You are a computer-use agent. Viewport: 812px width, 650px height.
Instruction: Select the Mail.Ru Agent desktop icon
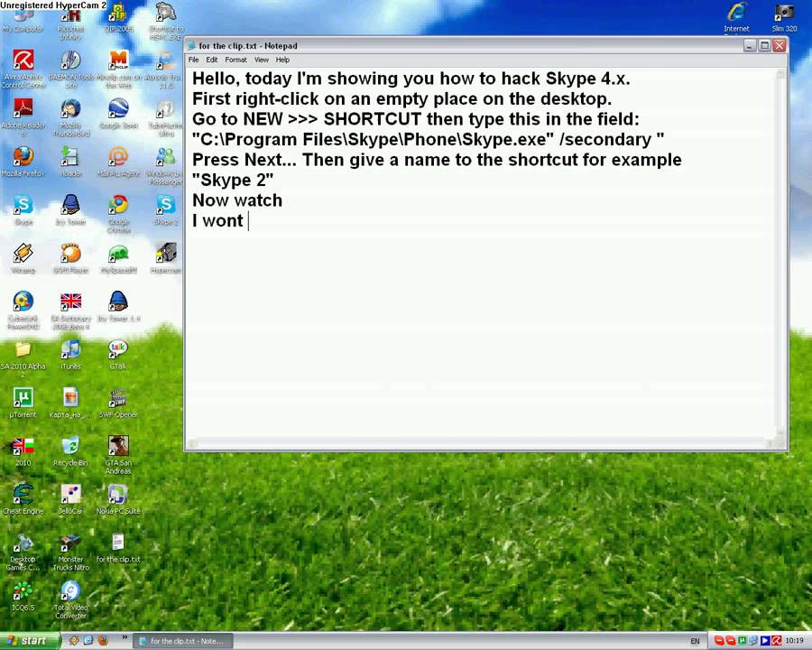pos(118,162)
